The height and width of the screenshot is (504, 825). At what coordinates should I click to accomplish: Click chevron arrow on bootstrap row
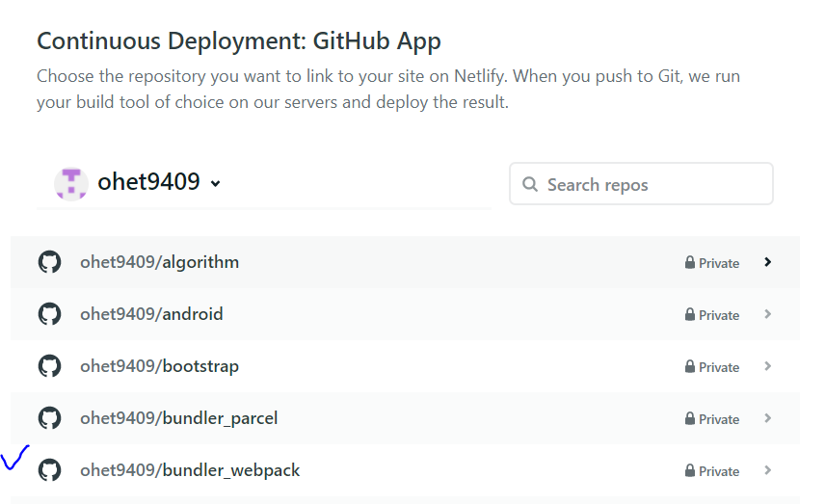click(x=767, y=366)
